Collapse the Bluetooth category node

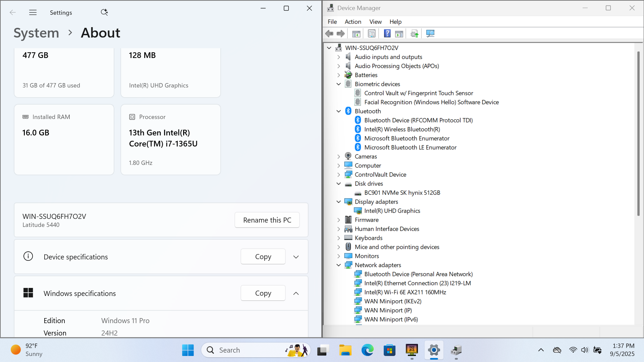339,111
